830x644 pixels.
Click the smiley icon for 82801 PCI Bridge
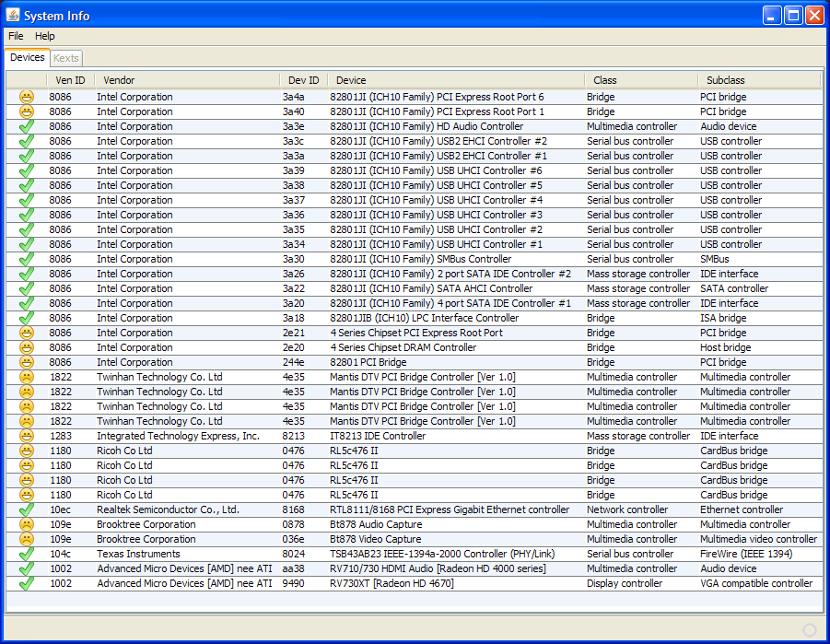tap(27, 362)
